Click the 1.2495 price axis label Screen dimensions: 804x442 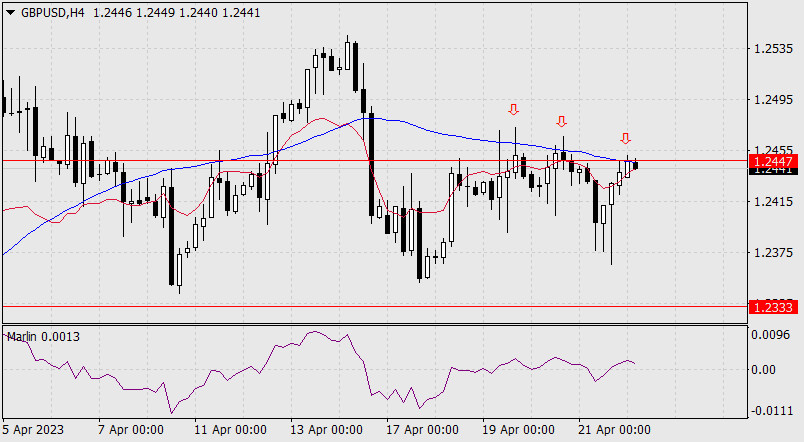pos(773,100)
